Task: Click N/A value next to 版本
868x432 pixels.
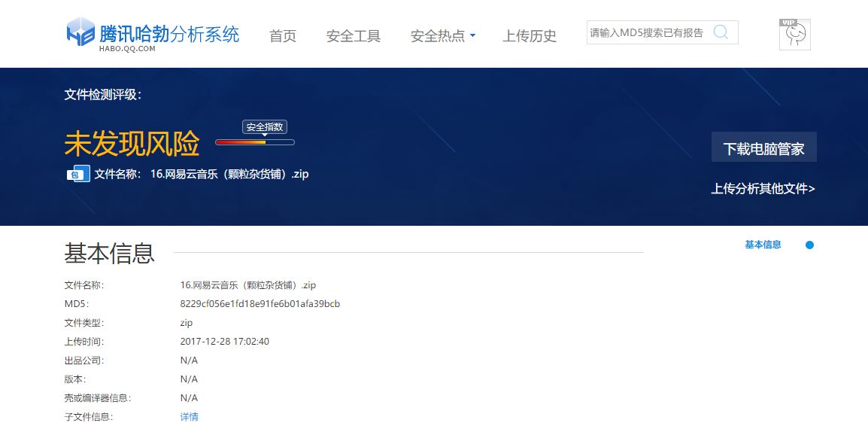Action: point(189,379)
